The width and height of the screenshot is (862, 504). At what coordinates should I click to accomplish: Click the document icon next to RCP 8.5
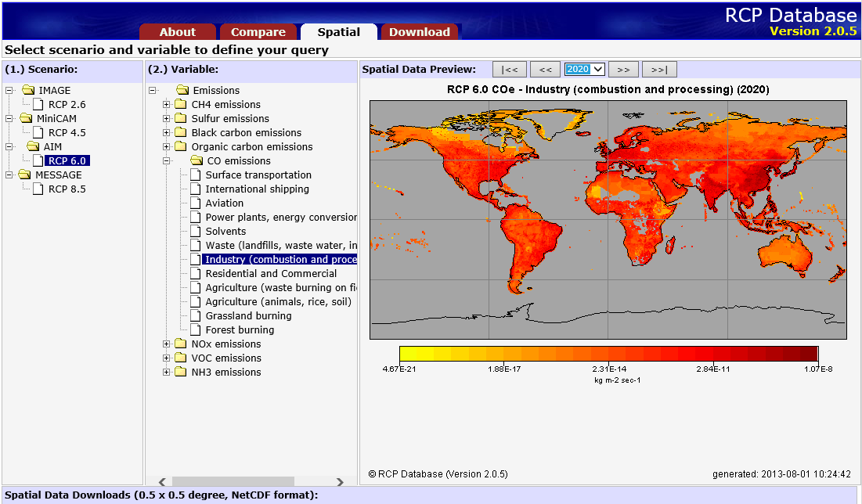pos(38,189)
